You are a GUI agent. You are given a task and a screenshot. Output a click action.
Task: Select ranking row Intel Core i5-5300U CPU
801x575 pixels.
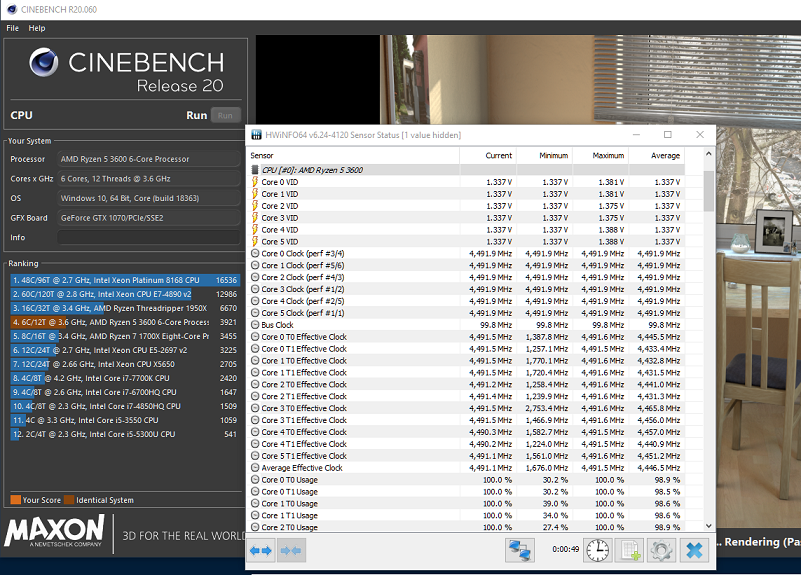pos(125,435)
